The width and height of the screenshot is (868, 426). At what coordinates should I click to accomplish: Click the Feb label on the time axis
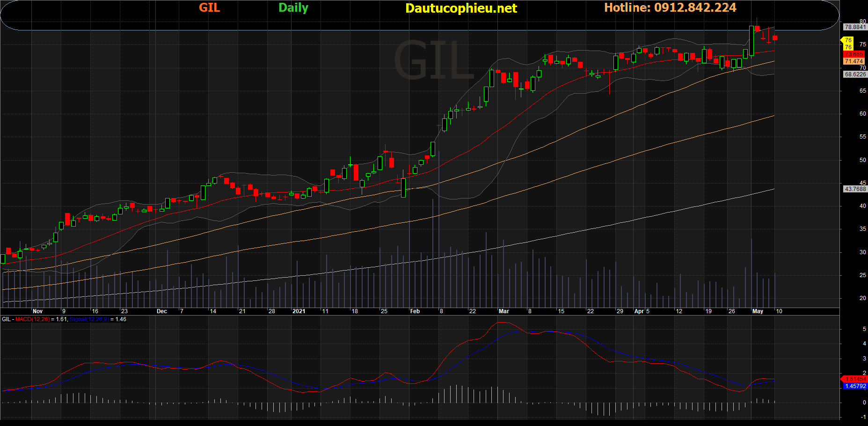tap(415, 311)
